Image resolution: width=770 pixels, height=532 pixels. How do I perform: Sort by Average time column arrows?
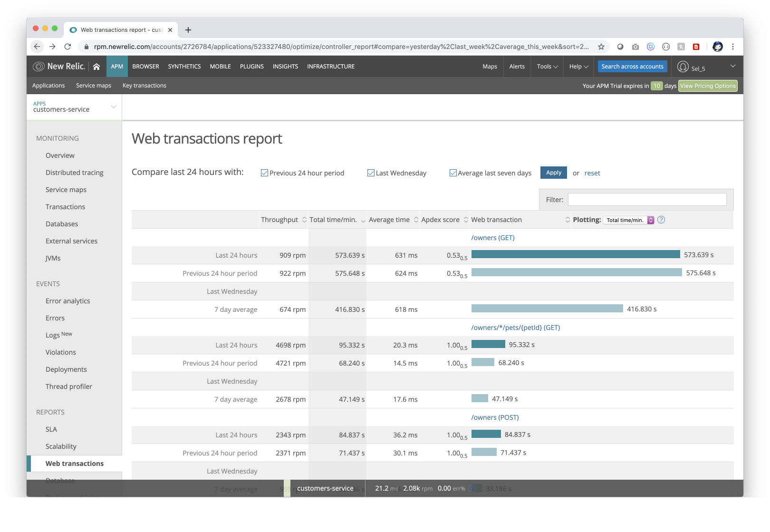[416, 220]
